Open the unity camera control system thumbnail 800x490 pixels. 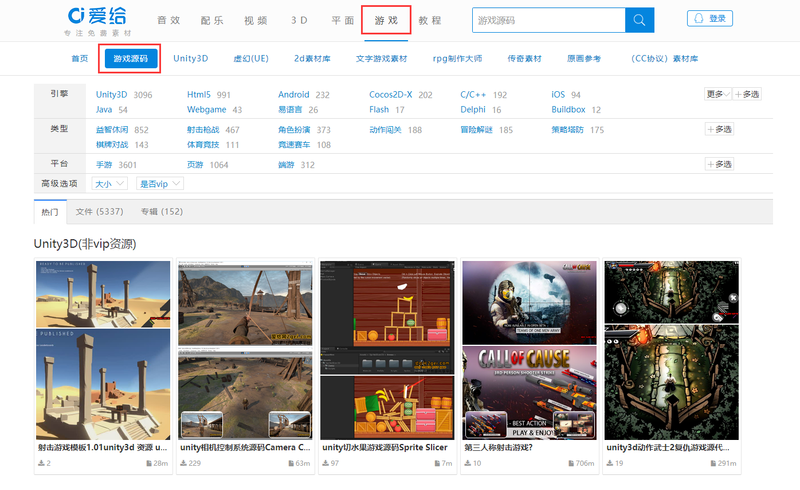[x=245, y=350]
